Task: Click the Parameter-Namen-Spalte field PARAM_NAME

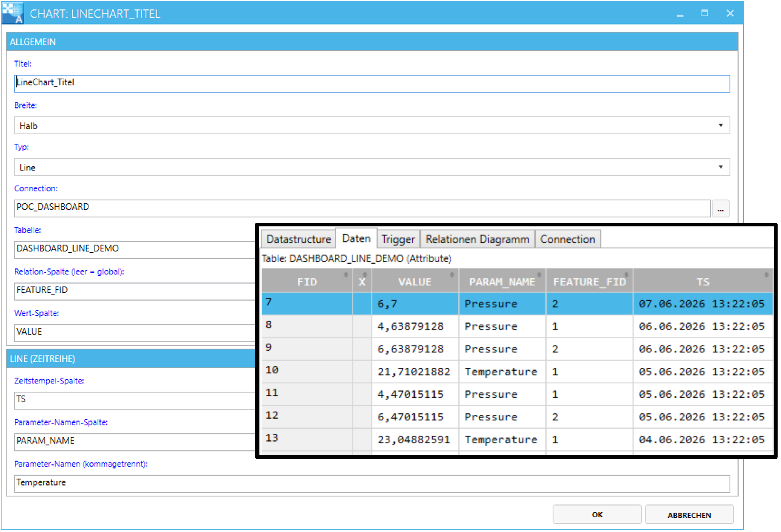Action: 135,442
